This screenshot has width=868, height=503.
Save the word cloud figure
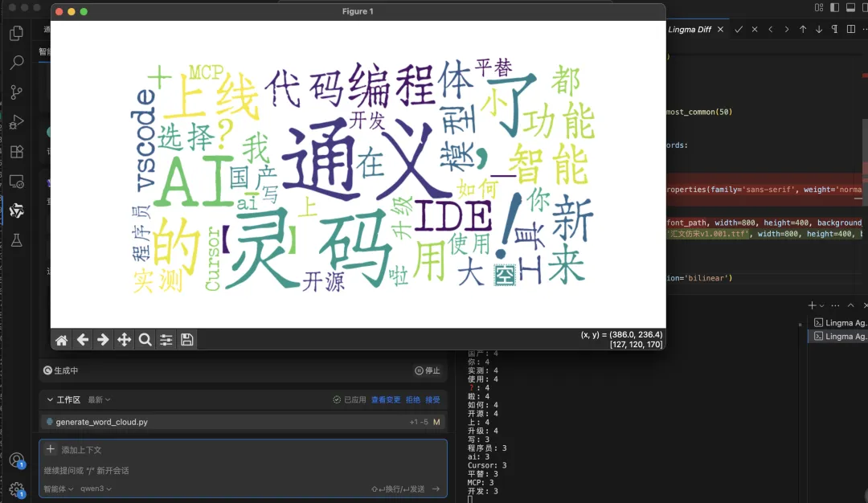click(x=186, y=339)
